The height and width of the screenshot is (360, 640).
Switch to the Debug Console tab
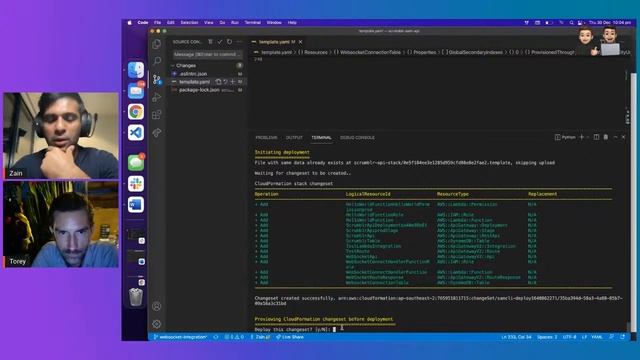(357, 138)
